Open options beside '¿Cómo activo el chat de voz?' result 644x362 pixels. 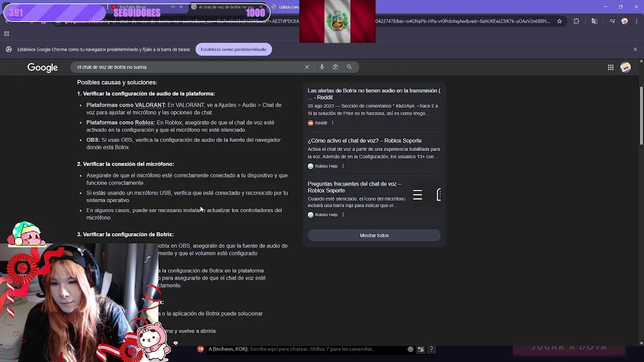tap(343, 166)
